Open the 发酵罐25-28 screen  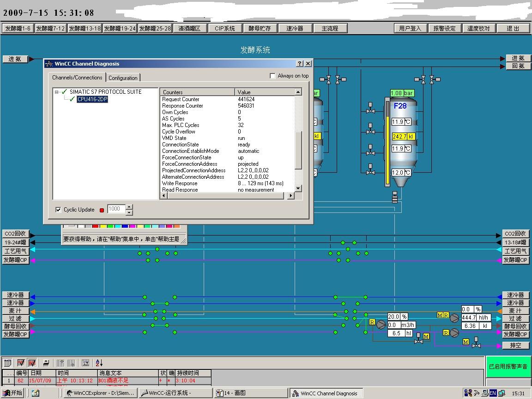(155, 28)
